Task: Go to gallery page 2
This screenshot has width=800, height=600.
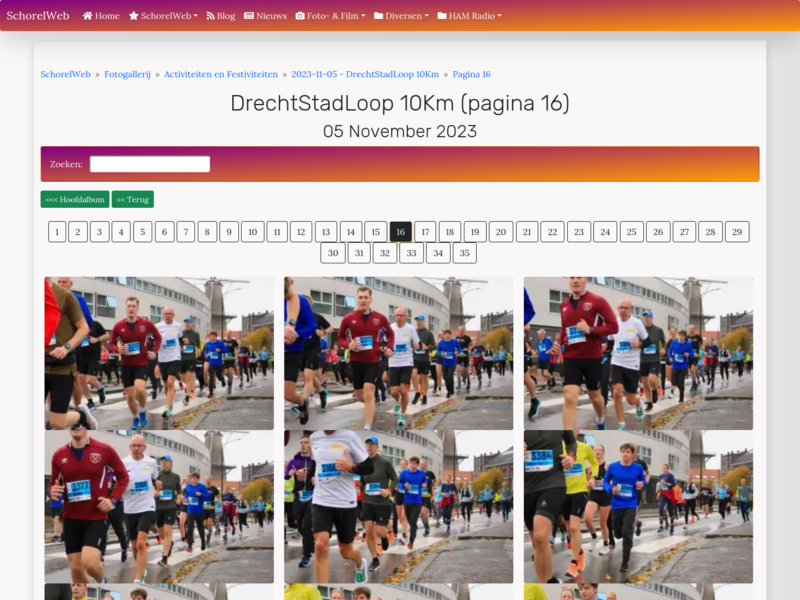Action: 78,232
